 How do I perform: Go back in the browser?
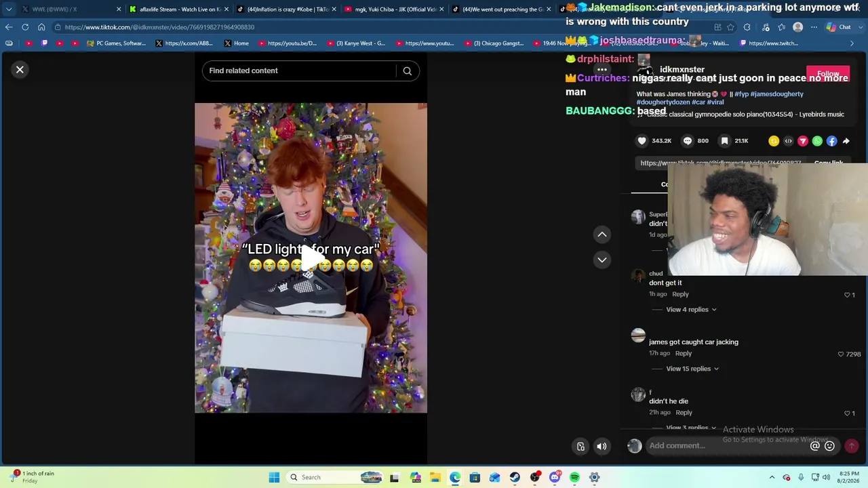point(9,27)
